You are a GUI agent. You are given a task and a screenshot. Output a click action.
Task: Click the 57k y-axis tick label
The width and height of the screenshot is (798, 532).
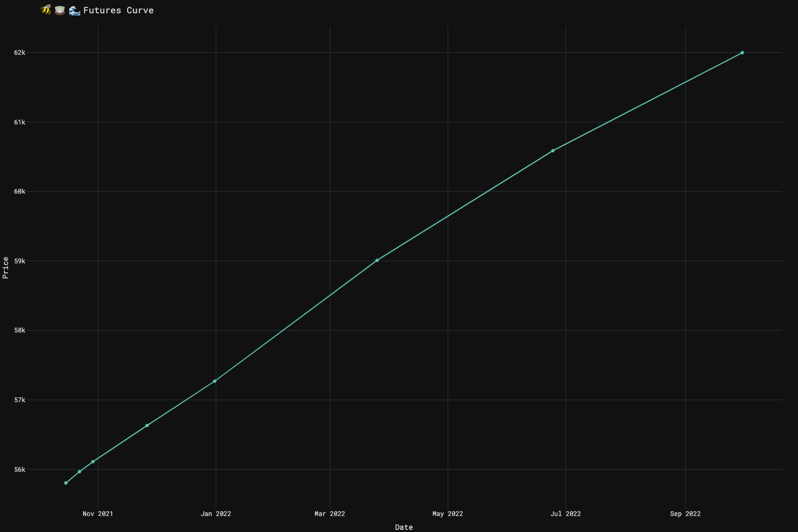click(20, 400)
